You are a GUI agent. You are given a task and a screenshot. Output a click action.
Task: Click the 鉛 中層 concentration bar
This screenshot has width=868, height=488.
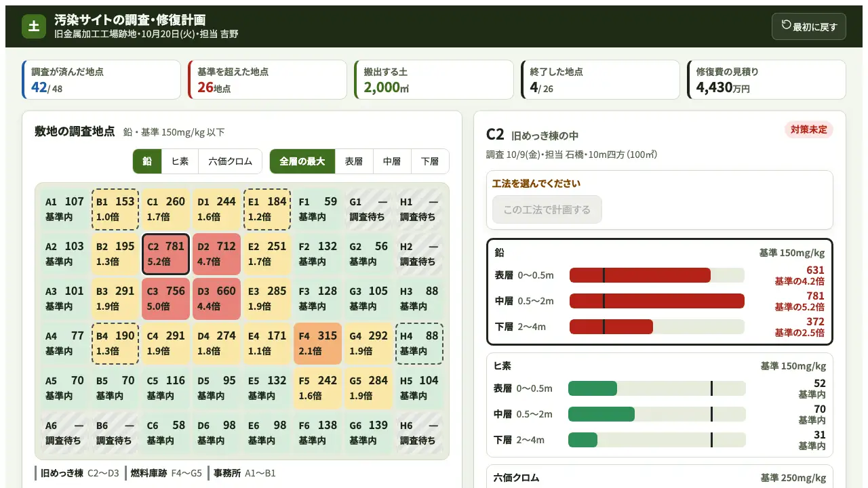point(657,301)
